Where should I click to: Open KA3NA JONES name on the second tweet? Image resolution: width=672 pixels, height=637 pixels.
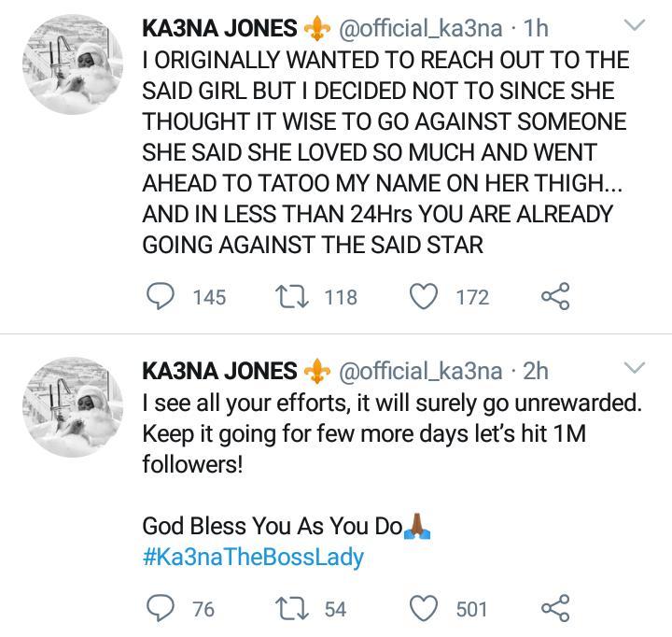[x=219, y=371]
